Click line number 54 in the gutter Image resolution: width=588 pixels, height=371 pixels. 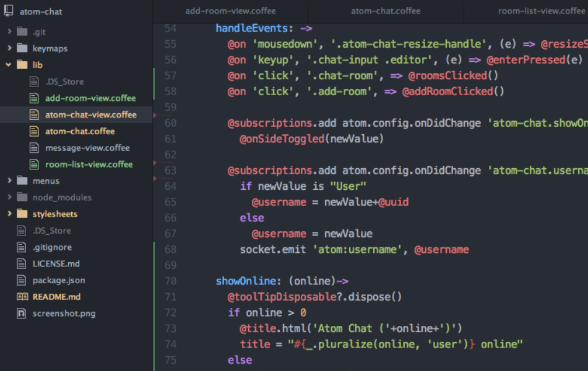coord(170,28)
